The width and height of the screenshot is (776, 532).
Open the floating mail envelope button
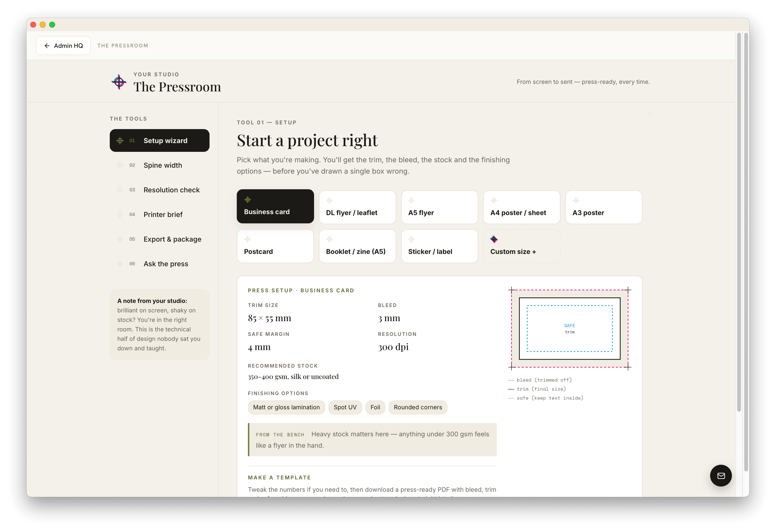pyautogui.click(x=721, y=476)
